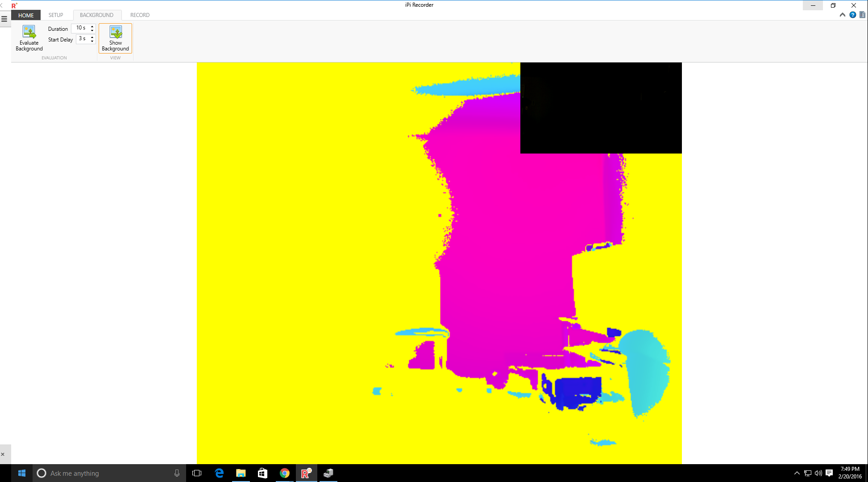Select the BACKGROUND tab
This screenshot has height=482, width=868.
97,15
